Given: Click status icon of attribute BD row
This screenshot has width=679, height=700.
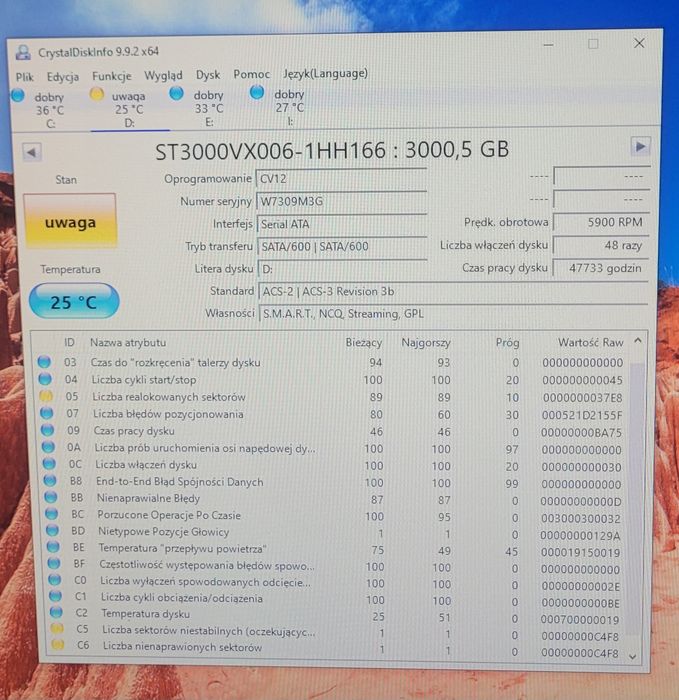Looking at the screenshot, I should pyautogui.click(x=53, y=530).
